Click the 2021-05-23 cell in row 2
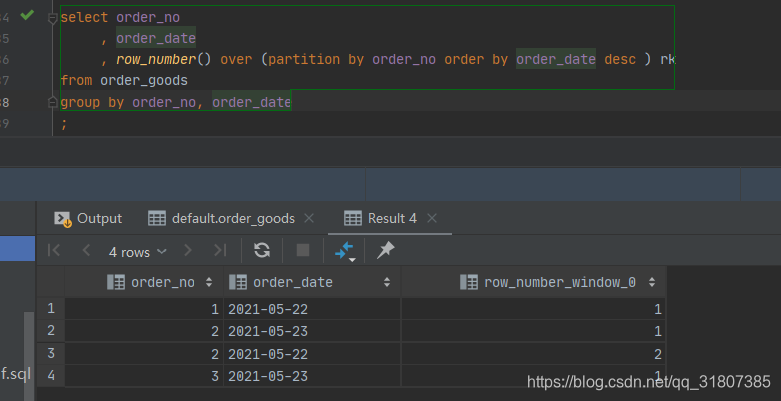781x401 pixels. [312, 331]
